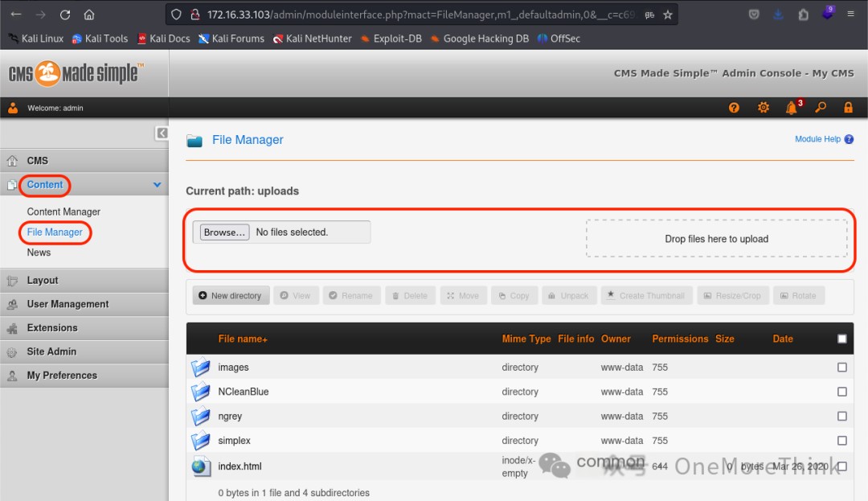This screenshot has height=501, width=868.
Task: Open notifications bell with 3 alerts
Action: click(792, 108)
